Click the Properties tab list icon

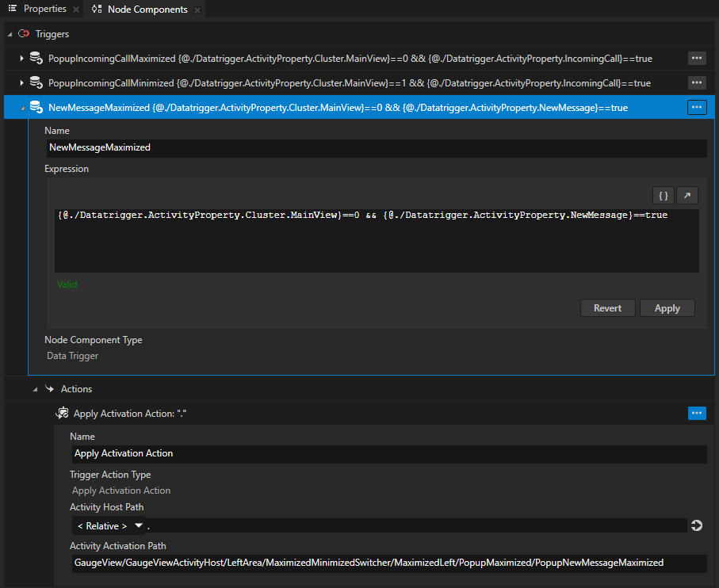click(x=11, y=10)
